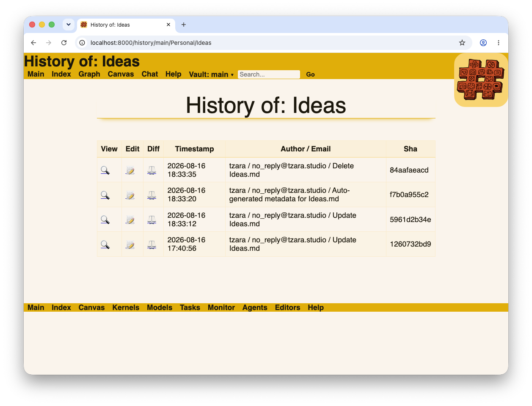Click the sha 1260732bd9 cell
532x406 pixels.
click(x=411, y=244)
